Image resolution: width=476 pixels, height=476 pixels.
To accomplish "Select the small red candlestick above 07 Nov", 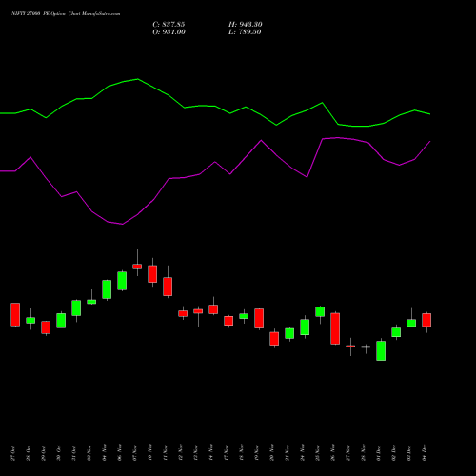I will click(x=137, y=267).
